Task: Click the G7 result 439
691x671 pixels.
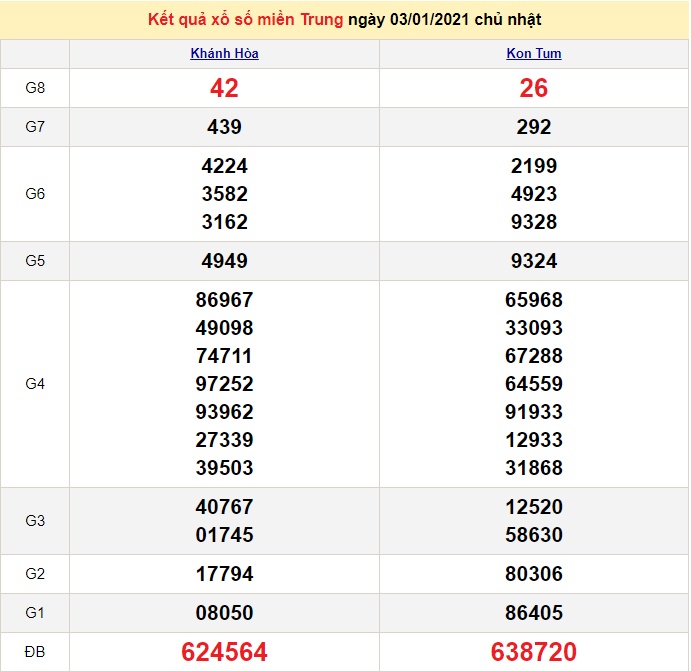Action: coord(224,127)
